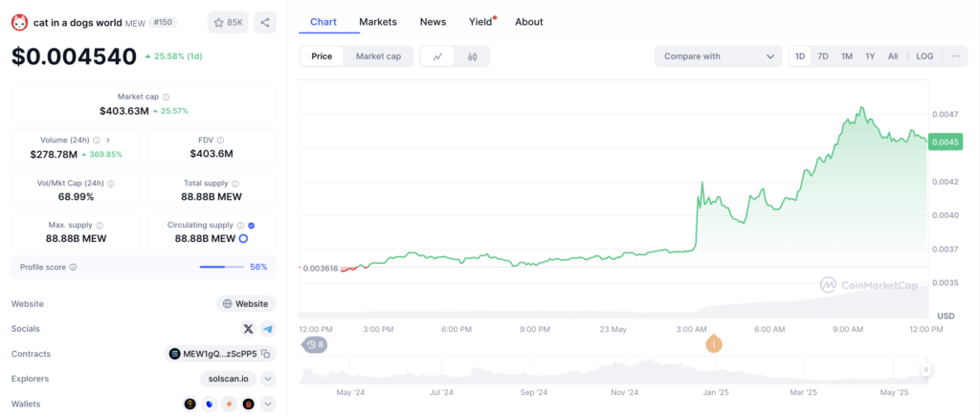The height and width of the screenshot is (416, 980).
Task: Click the $403.6M FDV value
Action: [212, 154]
